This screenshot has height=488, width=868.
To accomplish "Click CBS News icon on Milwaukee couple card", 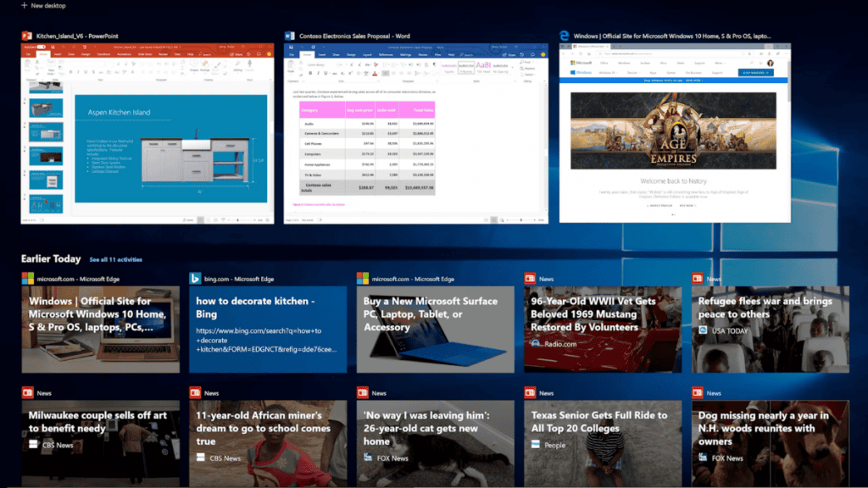I will point(33,444).
